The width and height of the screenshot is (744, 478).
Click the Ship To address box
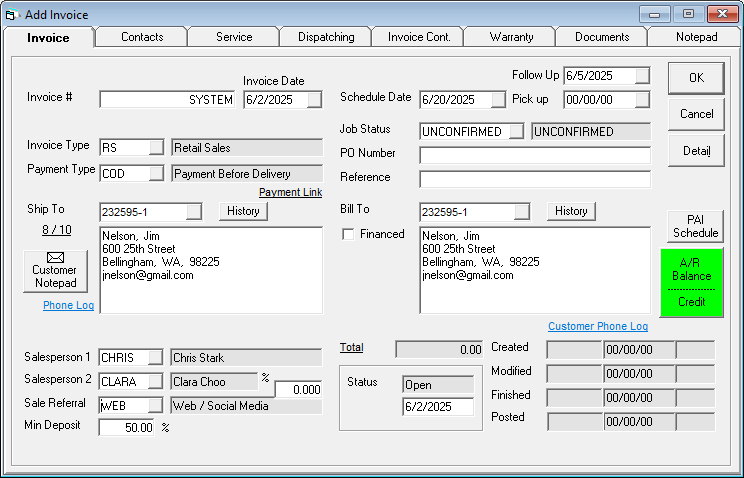pyautogui.click(x=211, y=270)
